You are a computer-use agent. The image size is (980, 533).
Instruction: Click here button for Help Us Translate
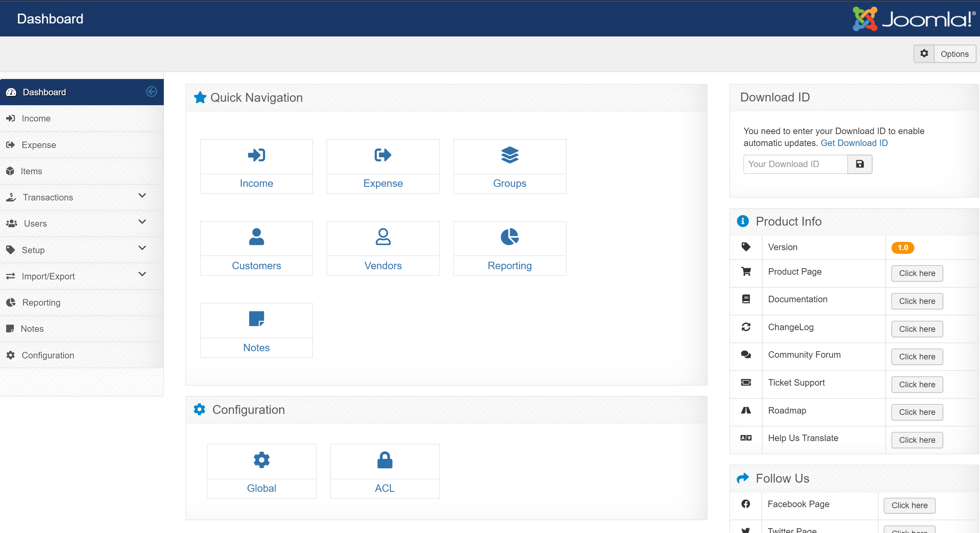[917, 440]
